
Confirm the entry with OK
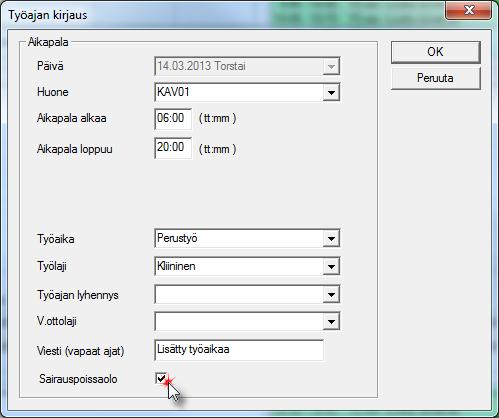[436, 52]
